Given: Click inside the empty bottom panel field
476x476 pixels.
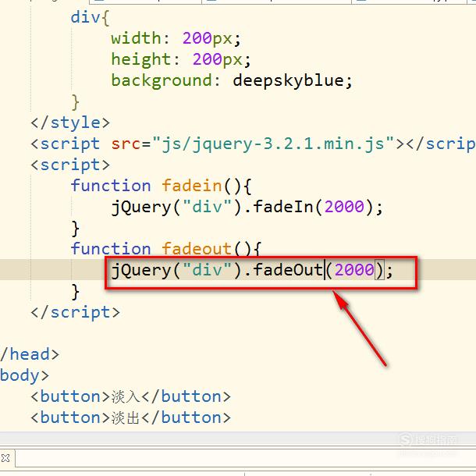Looking at the screenshot, I should [x=245, y=458].
